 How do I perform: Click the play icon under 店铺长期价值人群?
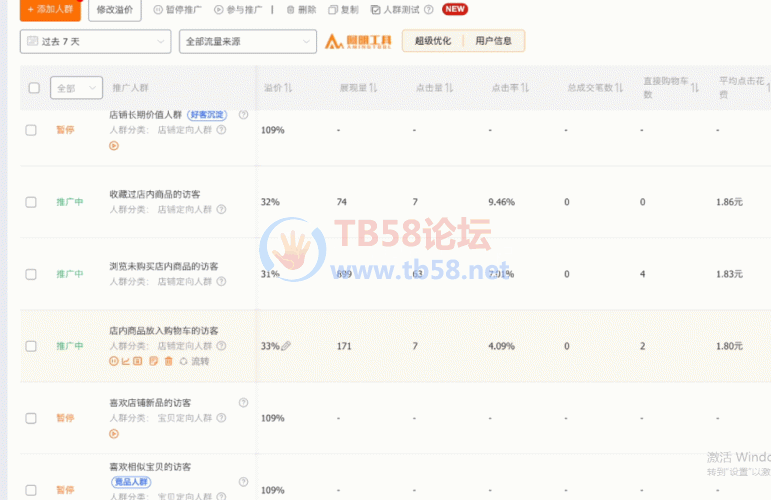click(114, 145)
